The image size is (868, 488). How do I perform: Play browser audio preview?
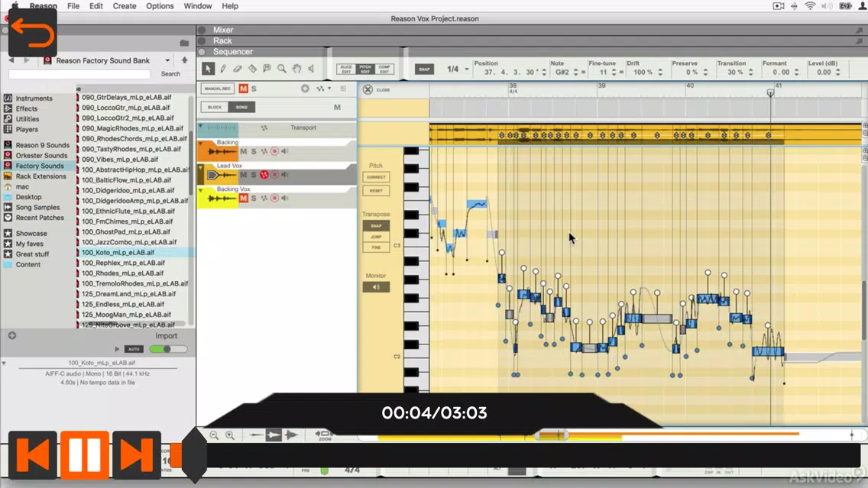(x=117, y=349)
